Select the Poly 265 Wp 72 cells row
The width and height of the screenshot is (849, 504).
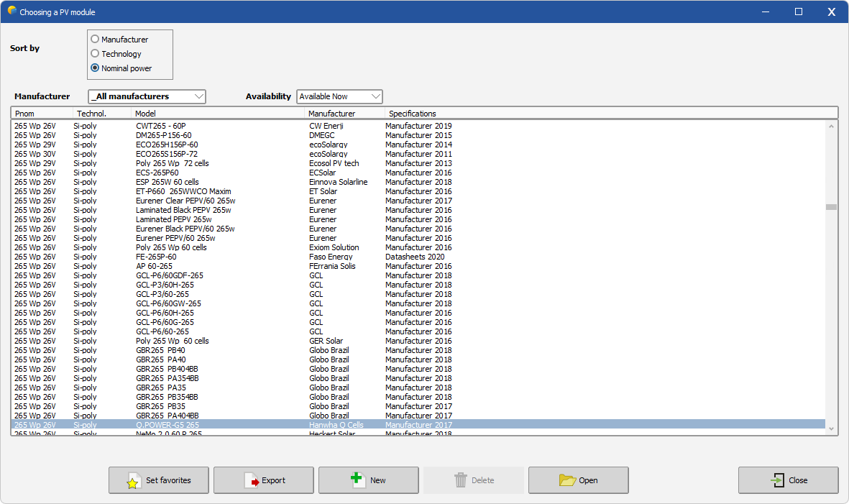(418, 163)
